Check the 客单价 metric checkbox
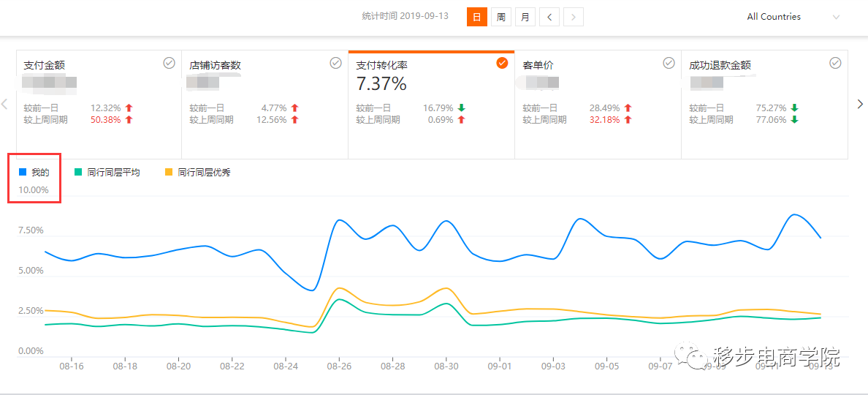This screenshot has width=868, height=395. point(669,64)
